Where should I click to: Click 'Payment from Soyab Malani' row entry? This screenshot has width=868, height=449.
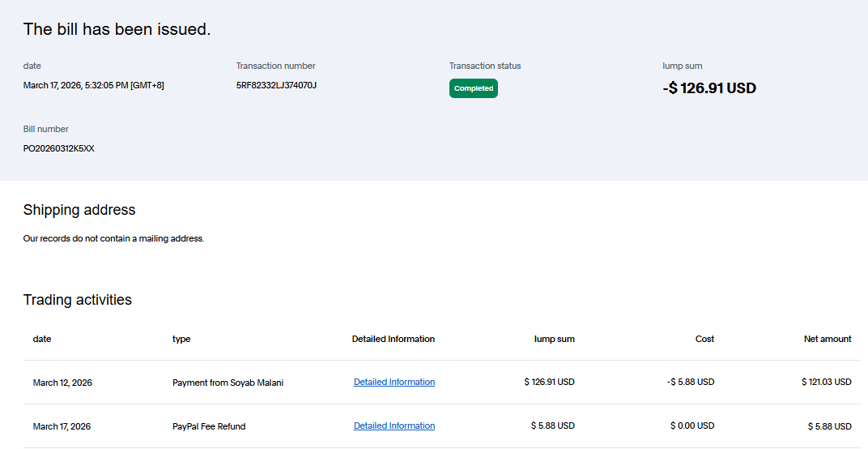(x=228, y=383)
